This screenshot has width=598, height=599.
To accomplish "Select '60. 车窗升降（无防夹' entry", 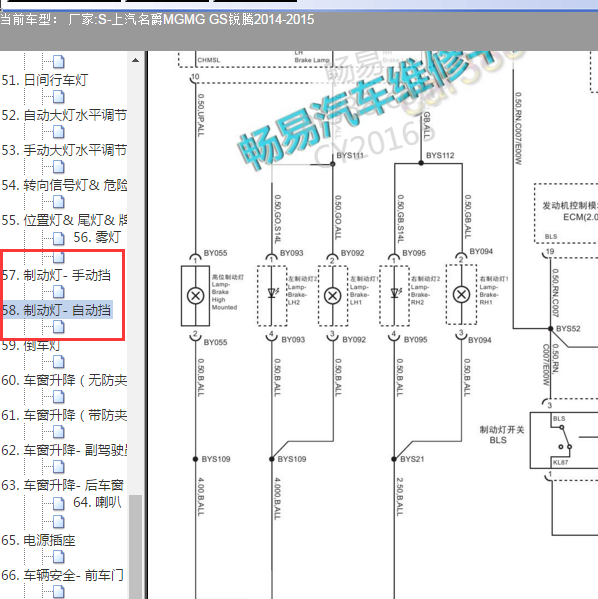I will (64, 380).
